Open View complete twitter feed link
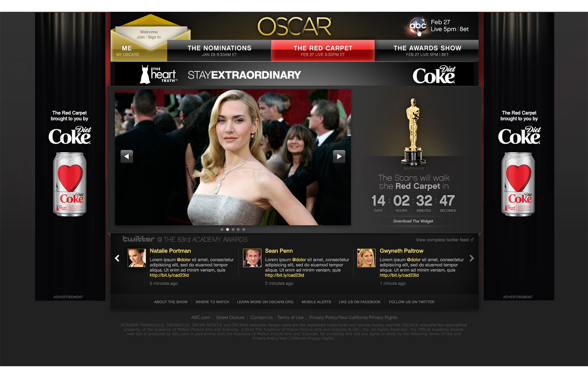This screenshot has width=588, height=378. [442, 240]
